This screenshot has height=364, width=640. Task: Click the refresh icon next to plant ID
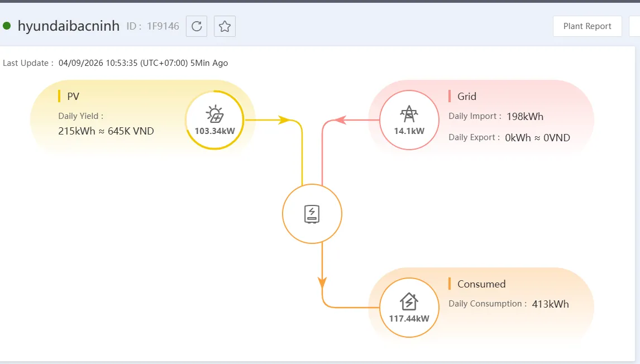tap(197, 27)
